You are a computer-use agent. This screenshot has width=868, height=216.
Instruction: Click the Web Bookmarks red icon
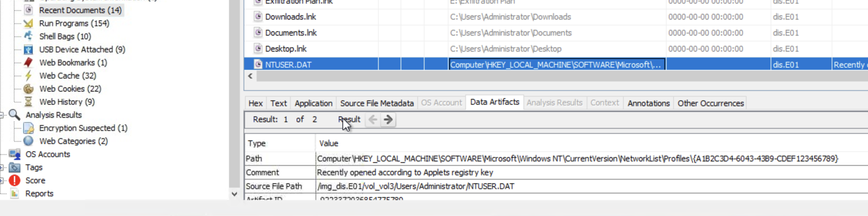tap(28, 63)
